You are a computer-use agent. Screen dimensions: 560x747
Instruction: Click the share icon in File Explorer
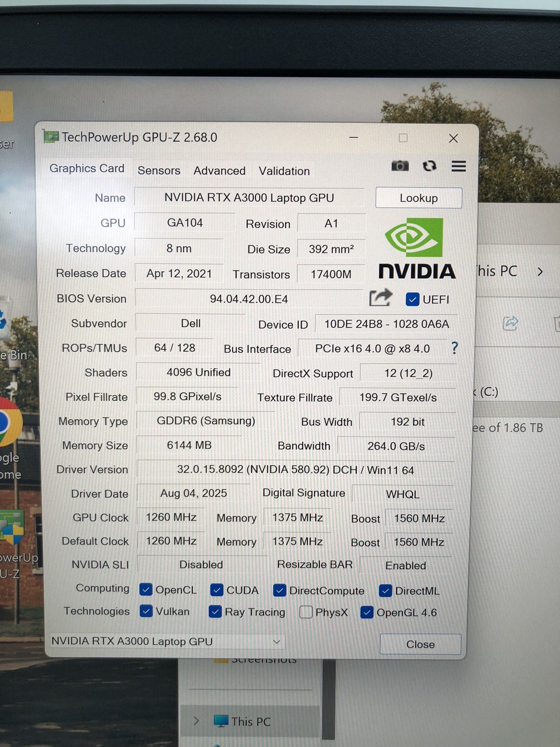[x=511, y=323]
